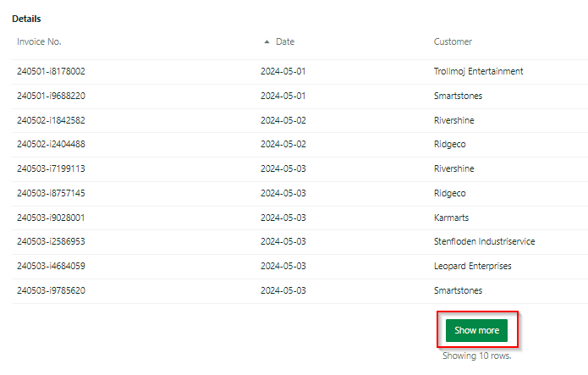Click the sort arrow beside Date
The width and height of the screenshot is (588, 375).
tap(267, 41)
